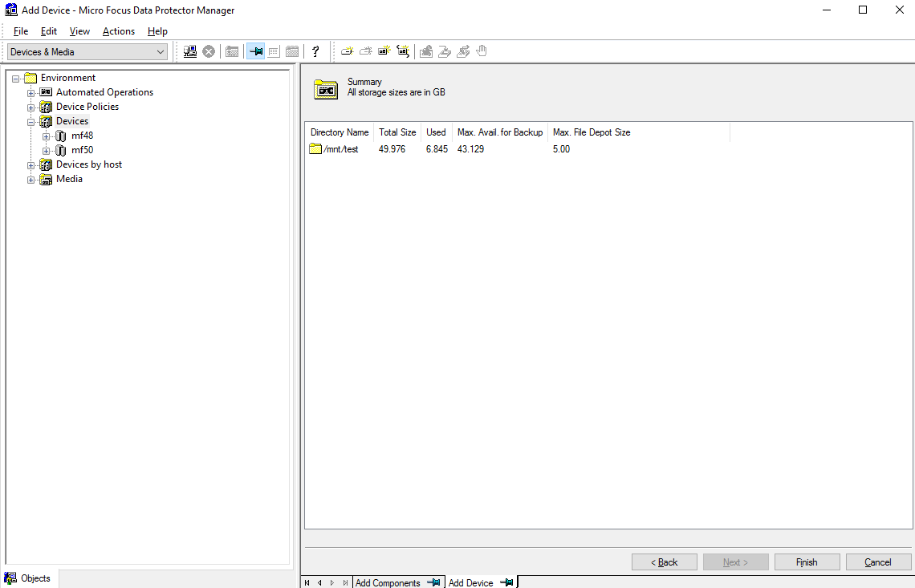
Task: Click the 5.00 file depot size value
Action: 561,148
